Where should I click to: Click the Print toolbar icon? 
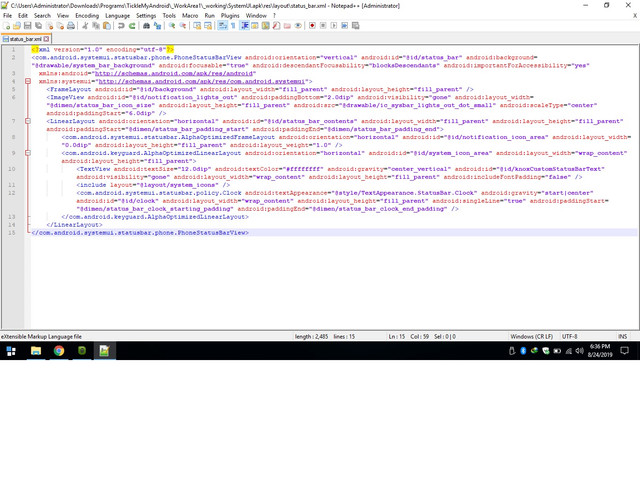click(x=71, y=26)
